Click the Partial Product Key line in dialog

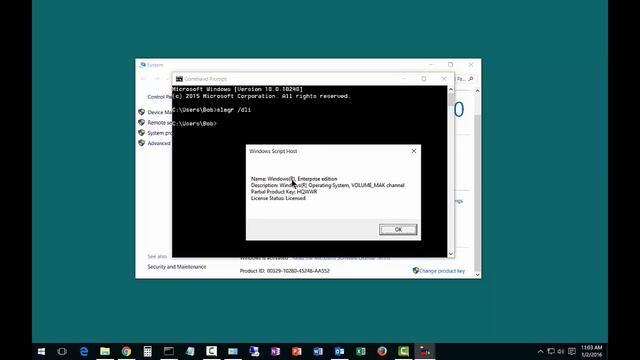point(284,191)
